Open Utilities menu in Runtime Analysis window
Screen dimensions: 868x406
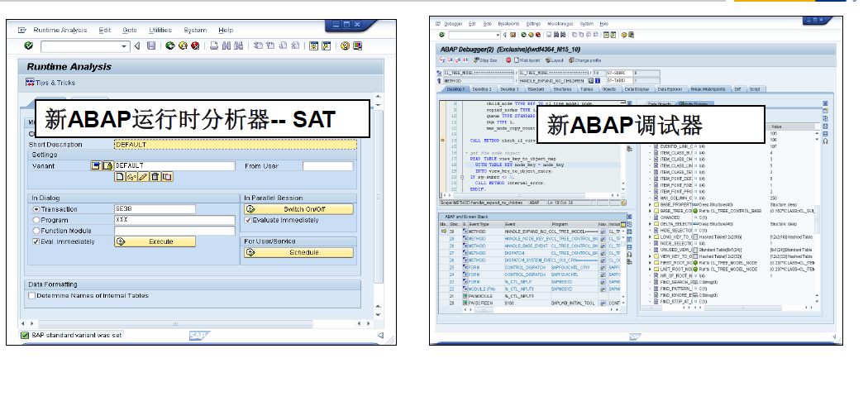point(160,30)
